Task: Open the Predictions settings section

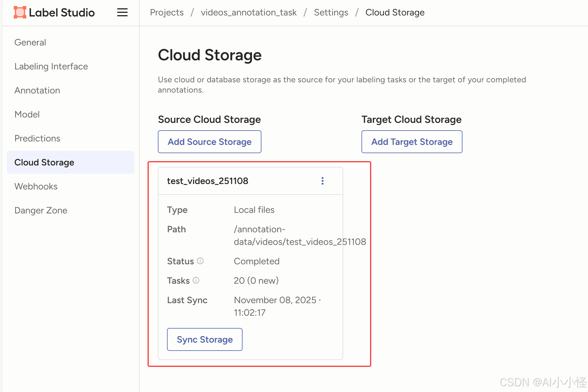Action: point(37,138)
